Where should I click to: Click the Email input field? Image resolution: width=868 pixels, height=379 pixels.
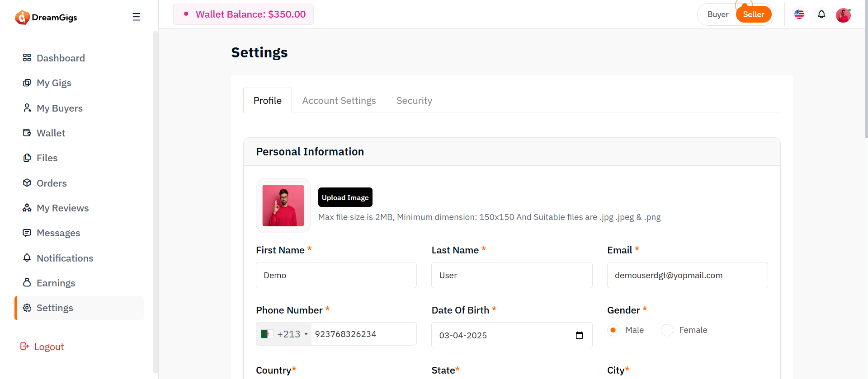687,275
